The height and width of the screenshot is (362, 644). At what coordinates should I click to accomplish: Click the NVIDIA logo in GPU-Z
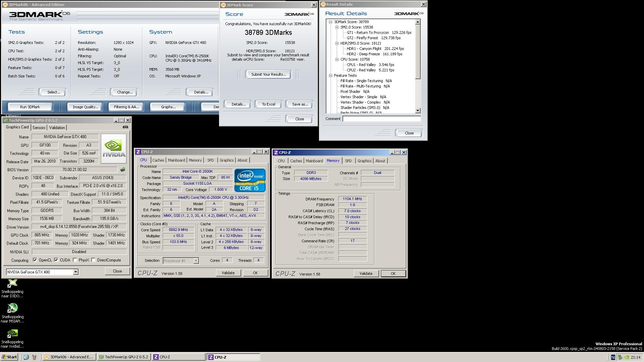click(114, 148)
